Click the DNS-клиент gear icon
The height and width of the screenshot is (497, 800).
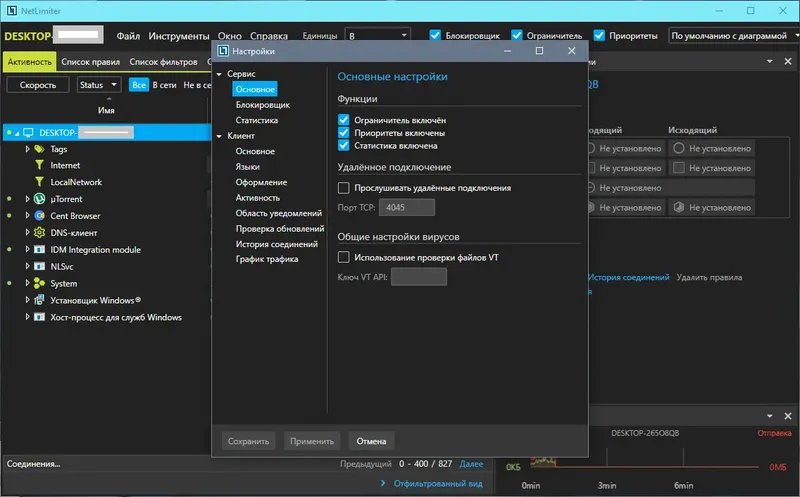(x=39, y=233)
